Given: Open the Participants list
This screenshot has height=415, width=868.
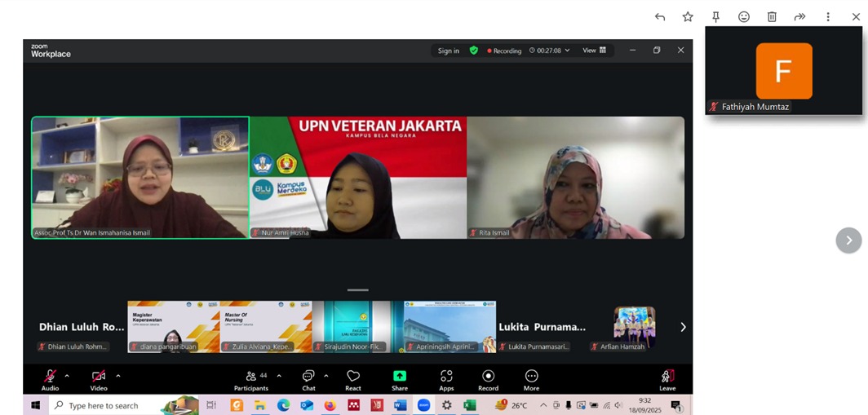Looking at the screenshot, I should pyautogui.click(x=251, y=376).
